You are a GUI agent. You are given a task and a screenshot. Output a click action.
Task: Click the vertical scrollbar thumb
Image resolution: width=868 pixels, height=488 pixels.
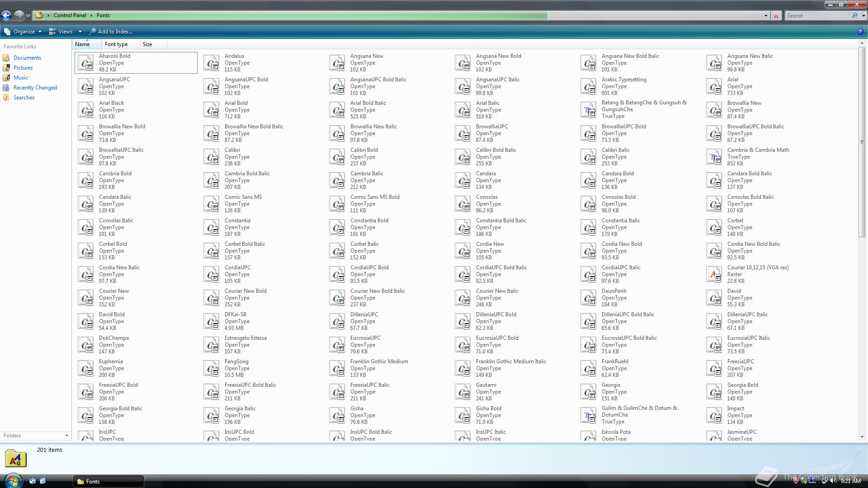[x=862, y=142]
